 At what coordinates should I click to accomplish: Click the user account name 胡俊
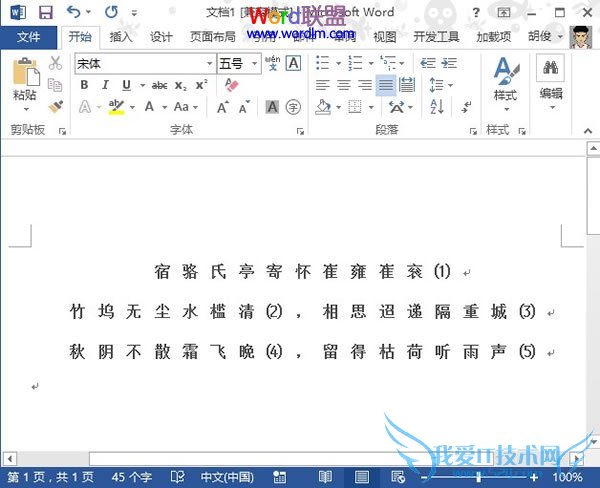pyautogui.click(x=540, y=36)
